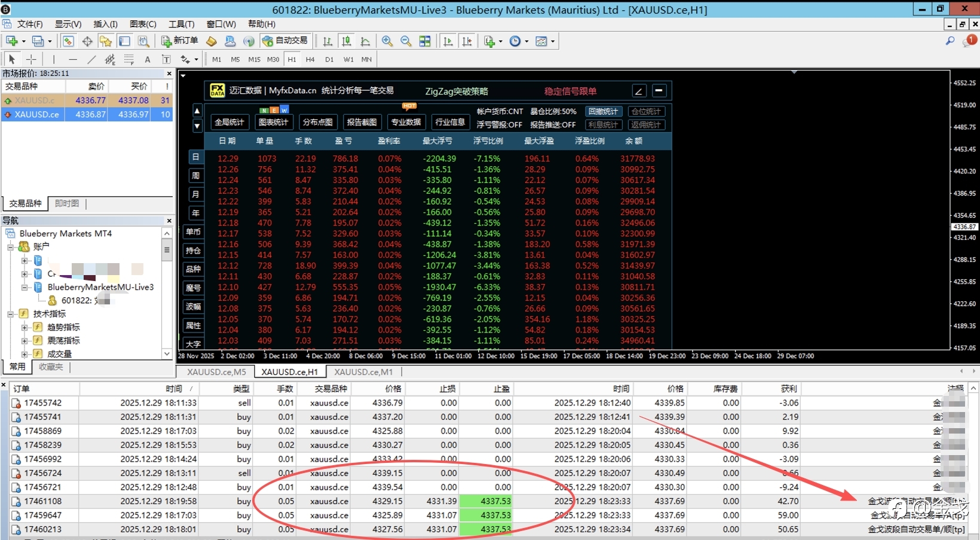Expand the 趋势指标 tree node

24,327
